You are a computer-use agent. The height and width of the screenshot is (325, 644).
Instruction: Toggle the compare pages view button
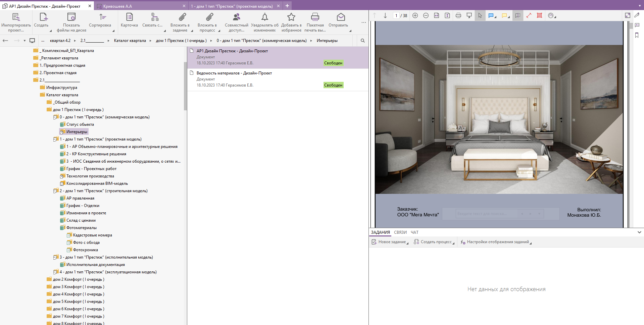click(518, 16)
